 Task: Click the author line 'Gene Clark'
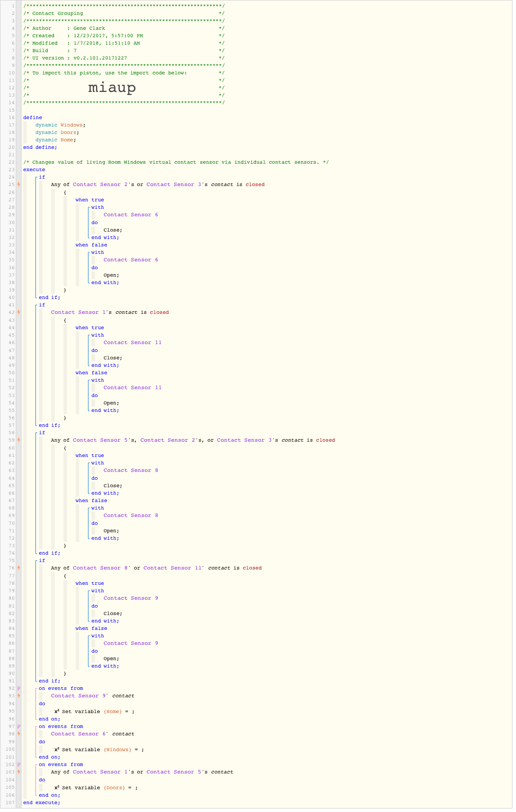click(89, 28)
